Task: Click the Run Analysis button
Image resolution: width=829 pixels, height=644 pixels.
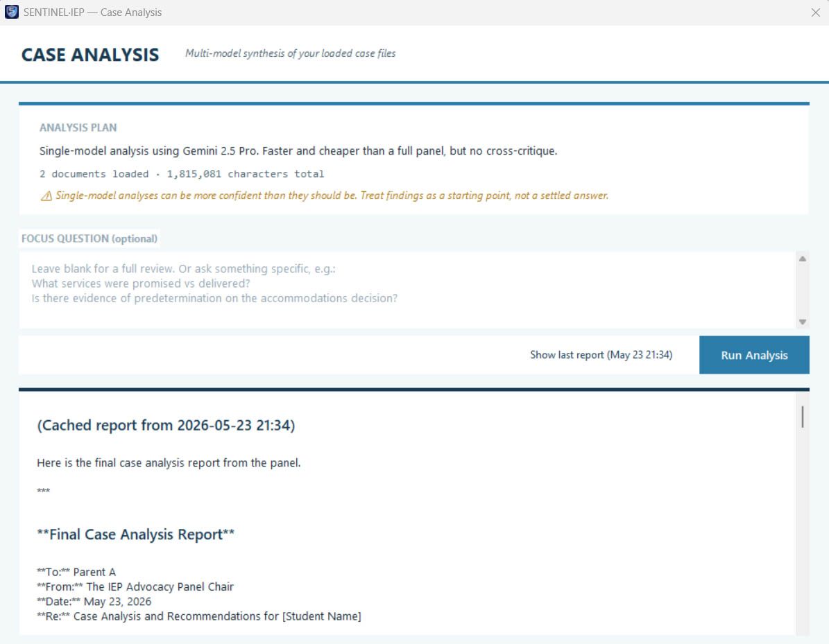Action: pyautogui.click(x=754, y=355)
